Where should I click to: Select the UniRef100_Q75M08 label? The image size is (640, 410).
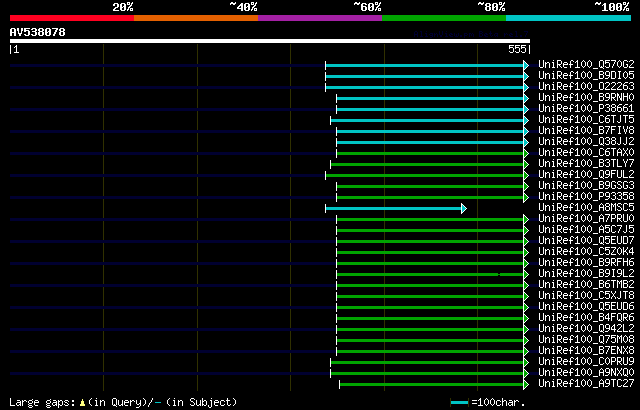click(x=586, y=340)
